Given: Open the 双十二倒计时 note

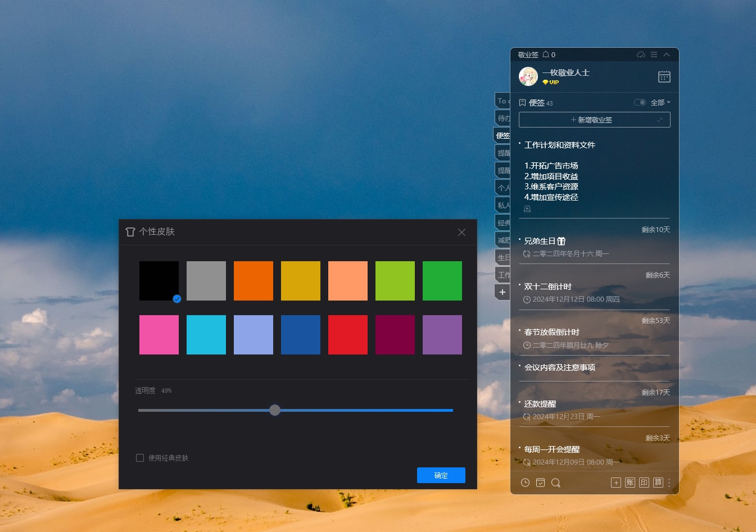Looking at the screenshot, I should (548, 287).
